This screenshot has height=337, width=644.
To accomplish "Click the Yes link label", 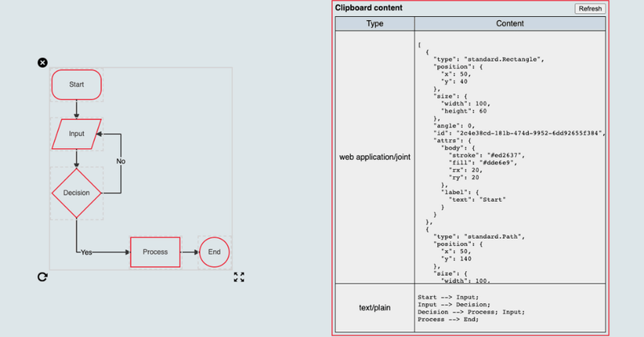I will pyautogui.click(x=86, y=253).
